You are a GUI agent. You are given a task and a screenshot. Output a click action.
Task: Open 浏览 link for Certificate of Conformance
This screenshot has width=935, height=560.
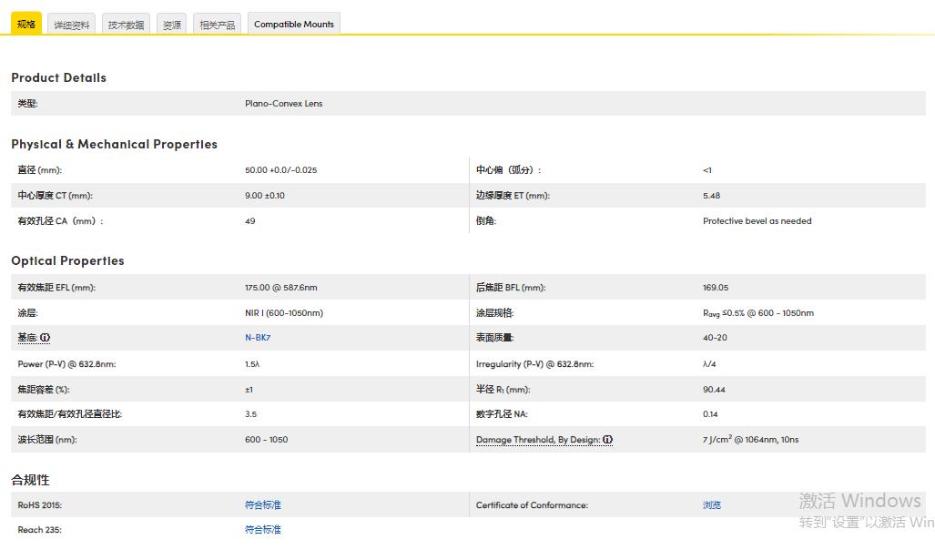pyautogui.click(x=712, y=504)
